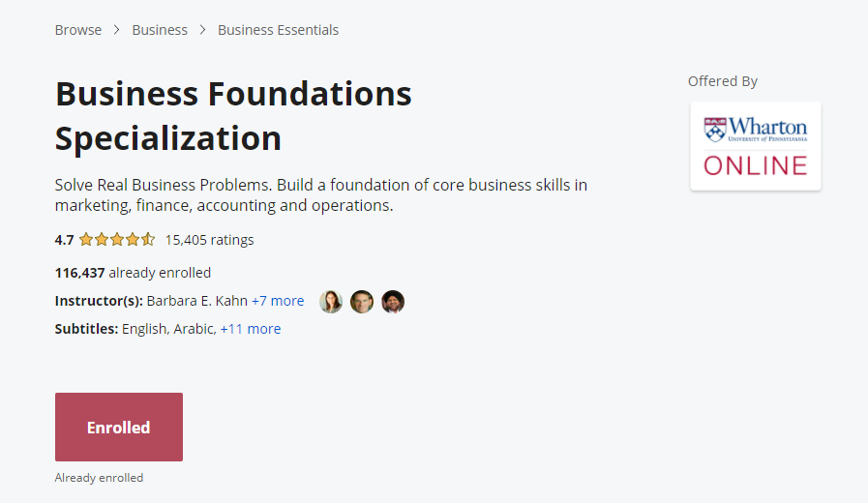The image size is (868, 503).
Task: Click the chevron after Browse
Action: point(117,30)
